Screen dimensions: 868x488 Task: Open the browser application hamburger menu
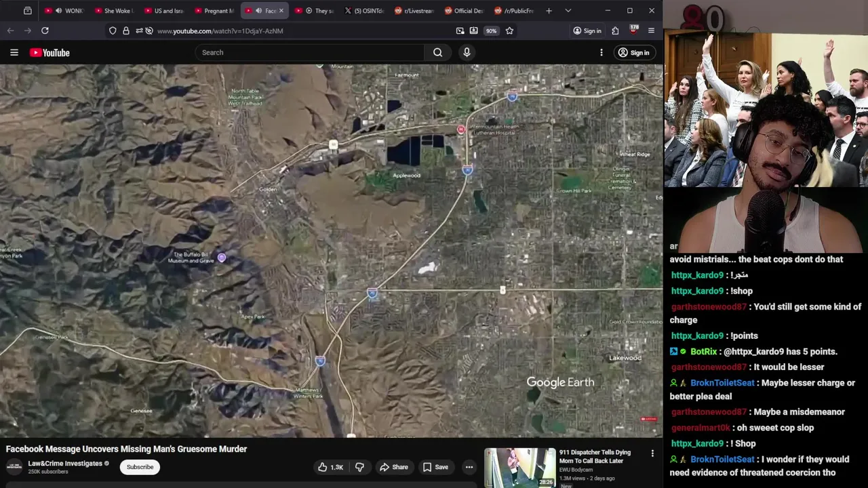coord(651,30)
